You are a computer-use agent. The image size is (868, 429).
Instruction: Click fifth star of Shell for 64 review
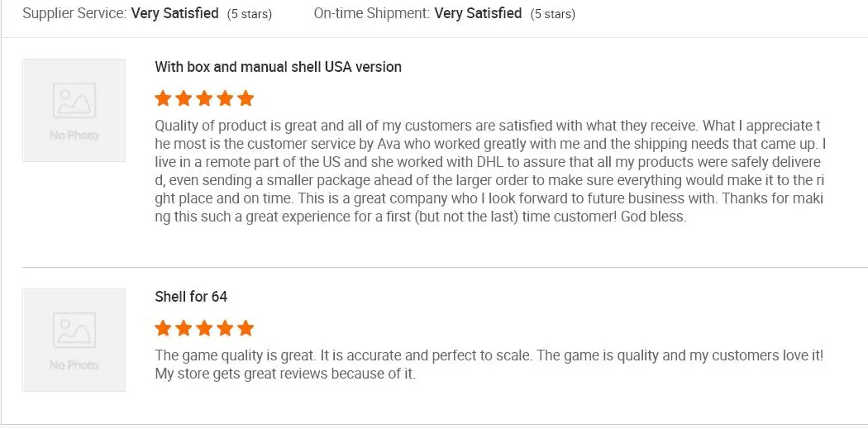pos(246,329)
